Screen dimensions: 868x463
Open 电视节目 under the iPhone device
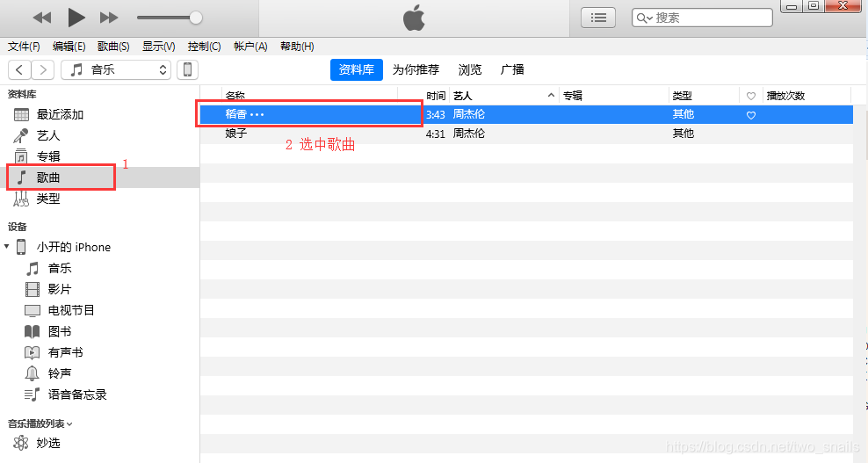pyautogui.click(x=71, y=311)
